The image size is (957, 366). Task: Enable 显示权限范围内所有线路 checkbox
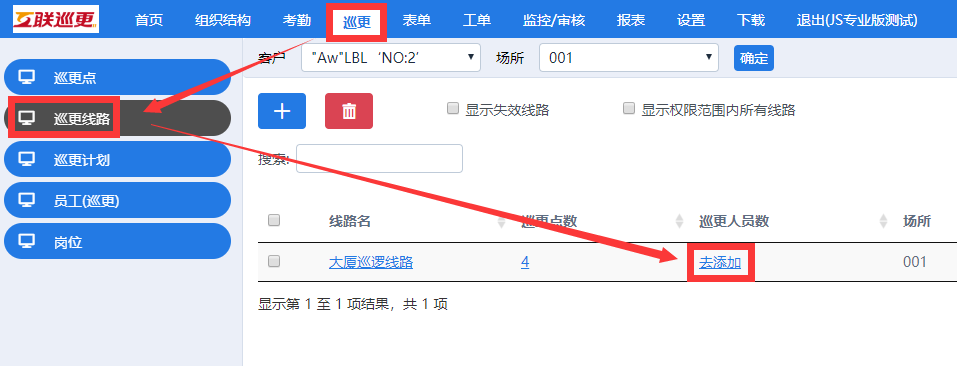(x=629, y=109)
